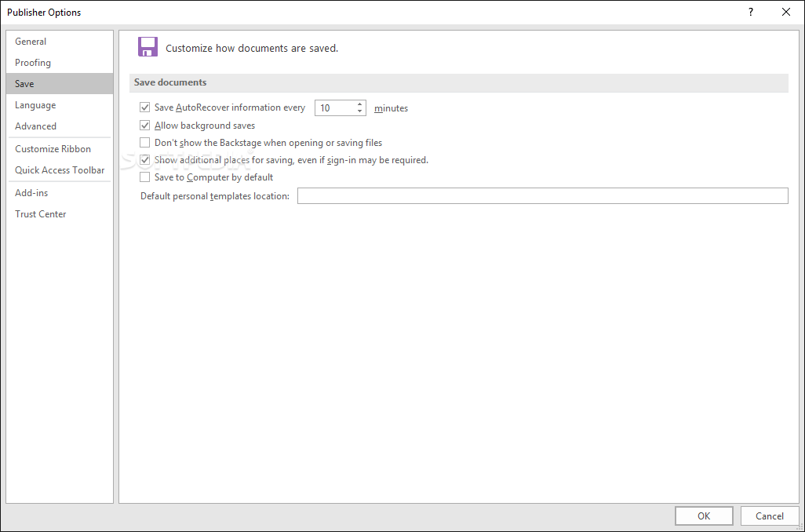This screenshot has height=532, width=805.
Task: Increase AutoRecover minutes with up arrow
Action: click(x=360, y=104)
